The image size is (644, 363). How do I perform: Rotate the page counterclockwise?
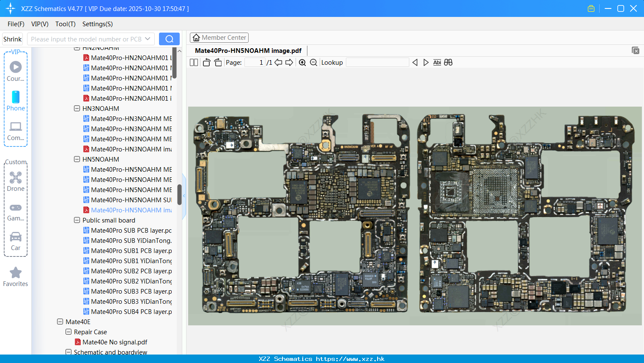pyautogui.click(x=206, y=63)
